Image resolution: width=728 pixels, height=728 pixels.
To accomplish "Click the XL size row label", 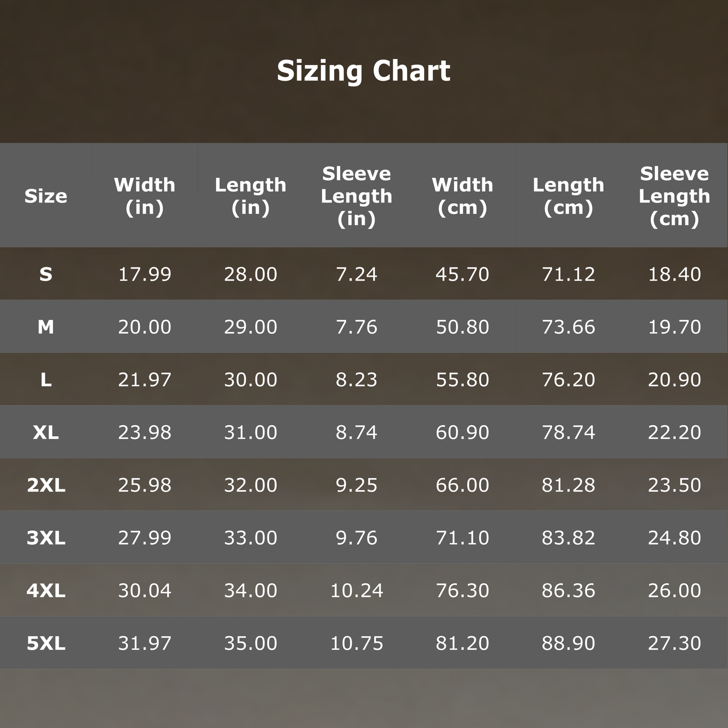I will coord(46,432).
